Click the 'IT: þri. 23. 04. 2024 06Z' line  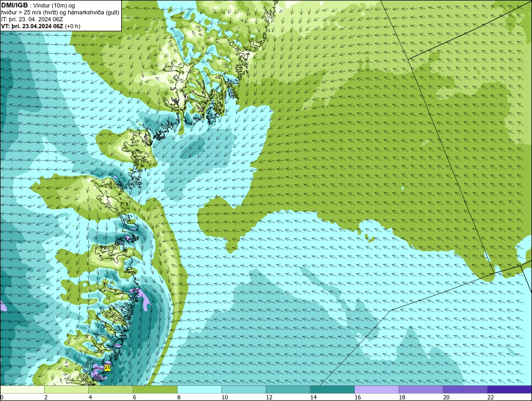tap(32, 19)
